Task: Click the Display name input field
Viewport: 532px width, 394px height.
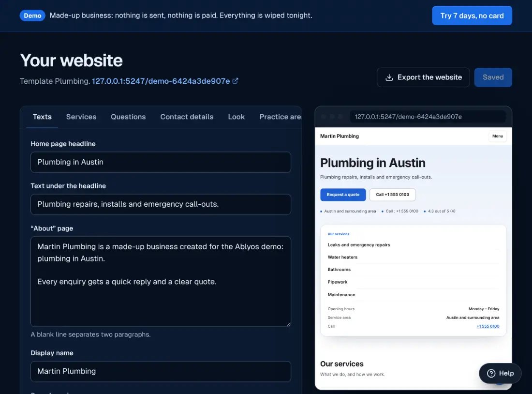Action: [161, 371]
